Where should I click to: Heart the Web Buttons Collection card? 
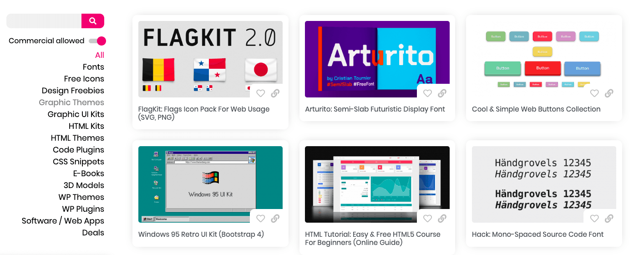click(594, 93)
